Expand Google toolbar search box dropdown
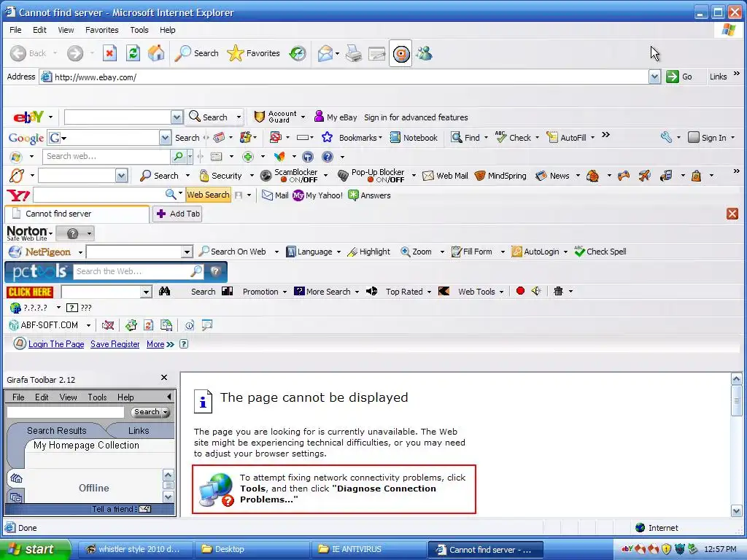 click(x=165, y=138)
